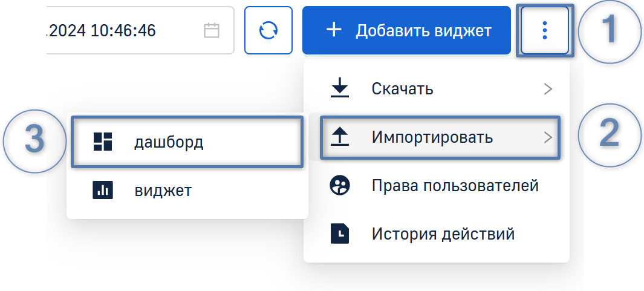Click the plus icon on Добавить виджет

point(334,30)
